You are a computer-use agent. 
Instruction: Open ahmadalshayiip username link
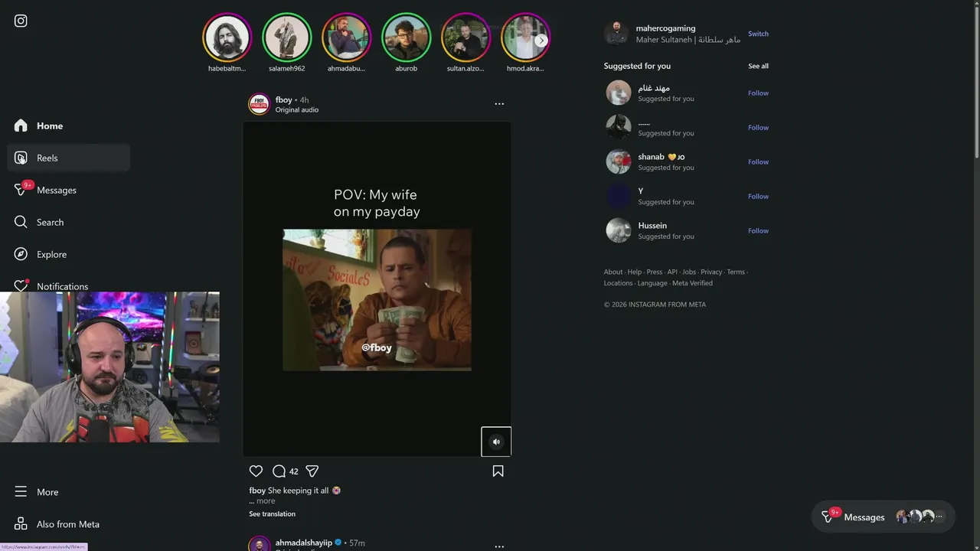304,543
